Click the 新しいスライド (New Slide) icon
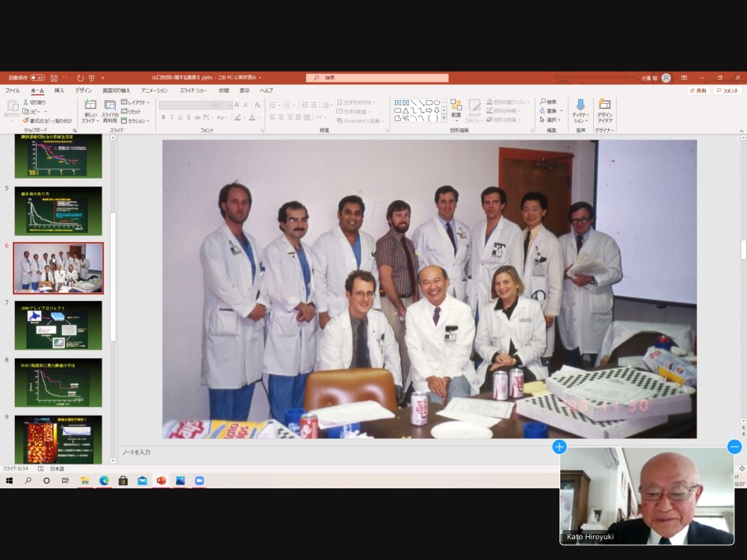Image resolution: width=747 pixels, height=560 pixels. 90,105
